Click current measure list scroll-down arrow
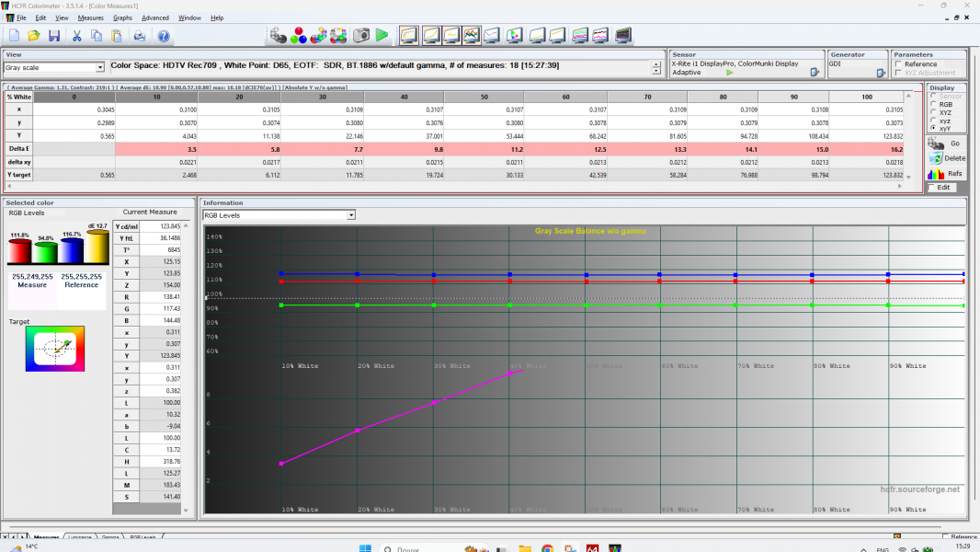This screenshot has width=980, height=552. click(x=186, y=510)
